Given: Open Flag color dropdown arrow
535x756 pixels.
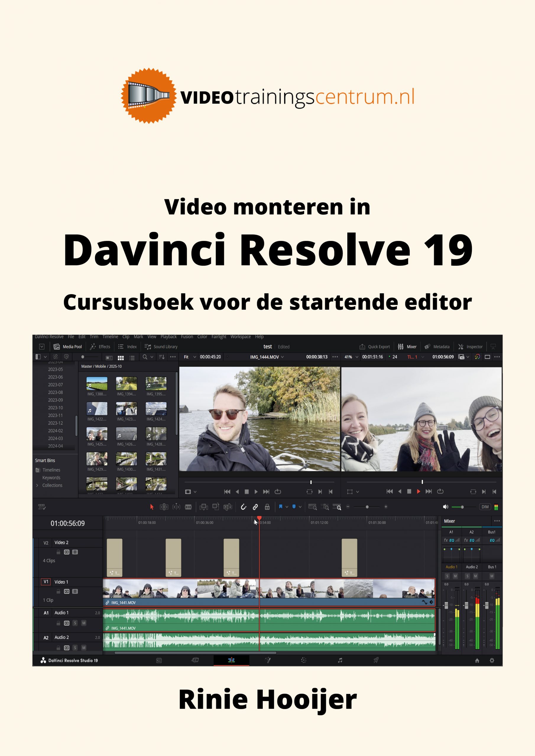Looking at the screenshot, I should point(287,507).
